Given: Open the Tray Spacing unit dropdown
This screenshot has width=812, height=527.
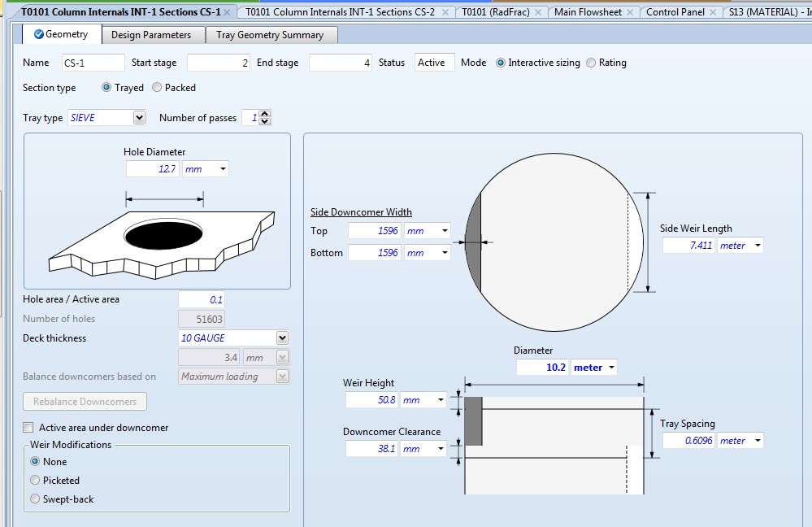Looking at the screenshot, I should pyautogui.click(x=758, y=441).
